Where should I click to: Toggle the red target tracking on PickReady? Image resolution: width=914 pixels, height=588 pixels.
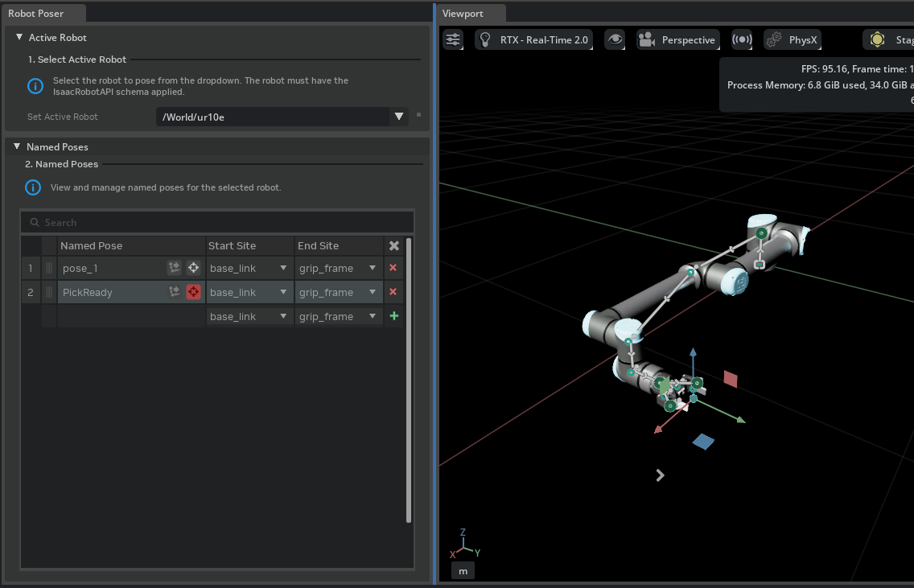pos(194,292)
